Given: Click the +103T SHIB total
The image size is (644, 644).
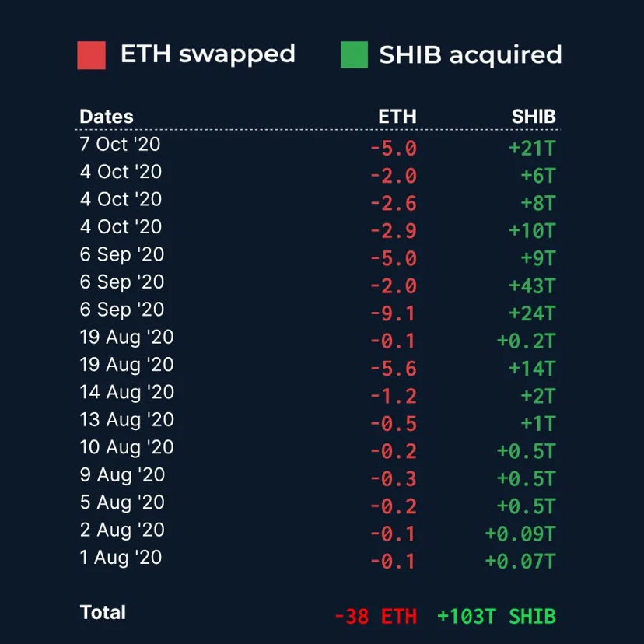Looking at the screenshot, I should [x=496, y=617].
